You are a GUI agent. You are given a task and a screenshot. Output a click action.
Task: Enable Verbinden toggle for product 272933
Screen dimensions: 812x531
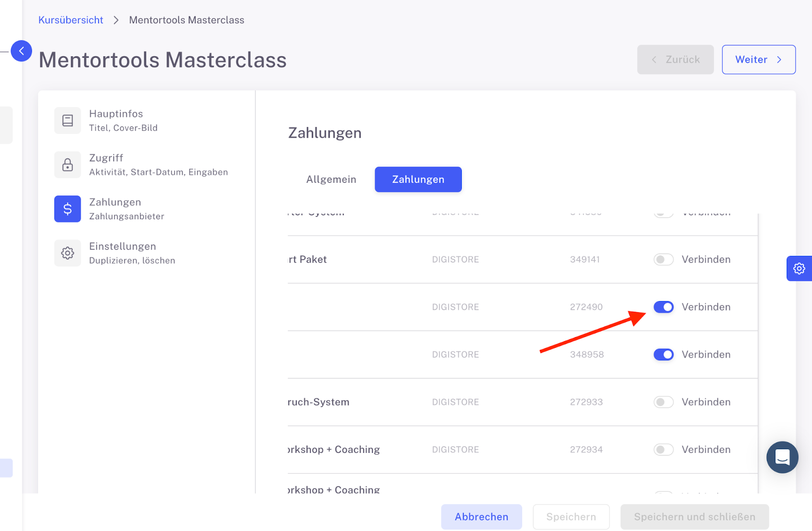tap(663, 402)
